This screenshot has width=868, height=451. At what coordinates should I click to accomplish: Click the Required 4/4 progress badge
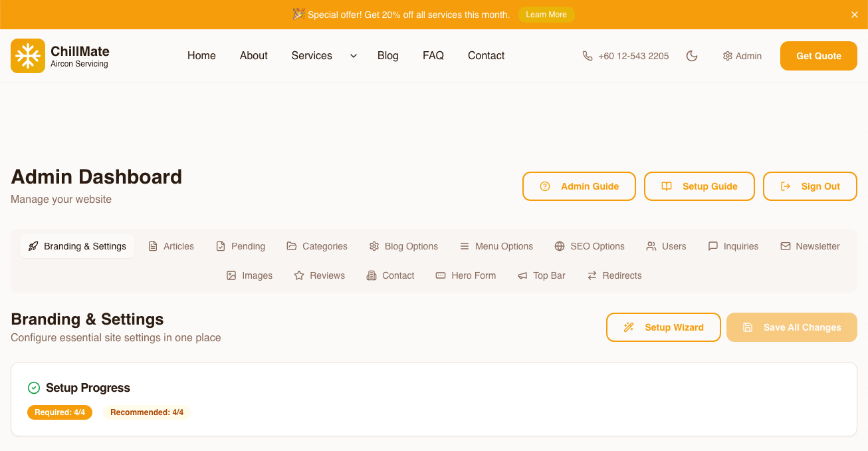(x=60, y=412)
